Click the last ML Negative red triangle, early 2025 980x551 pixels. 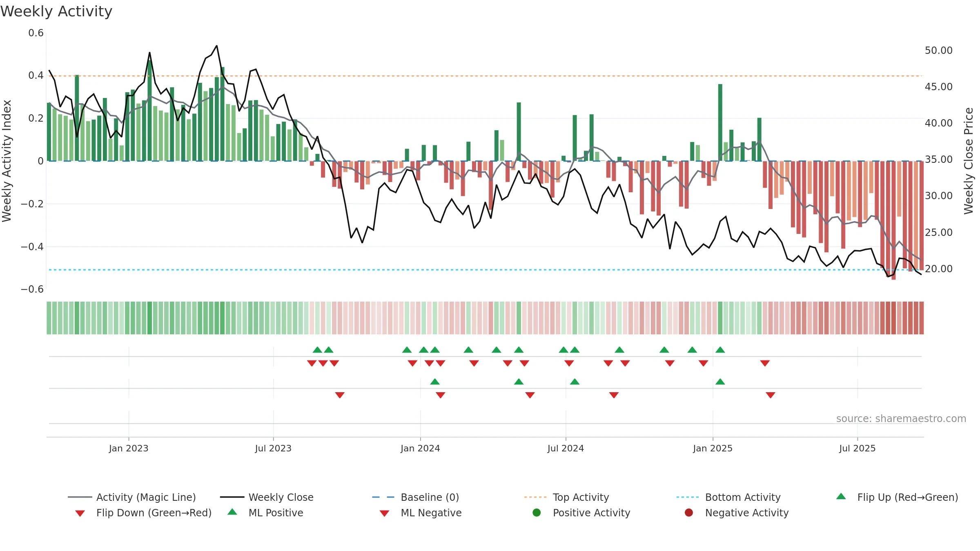pos(771,395)
